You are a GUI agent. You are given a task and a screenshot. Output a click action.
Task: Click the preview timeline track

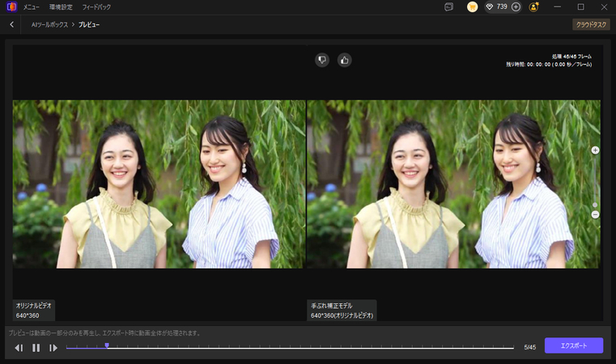point(290,348)
